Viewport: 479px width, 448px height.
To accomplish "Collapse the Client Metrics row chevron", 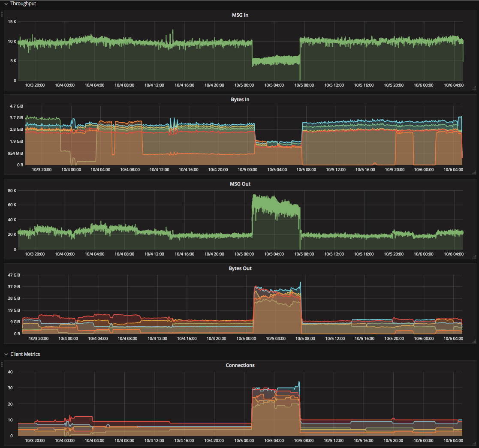I will click(x=6, y=354).
